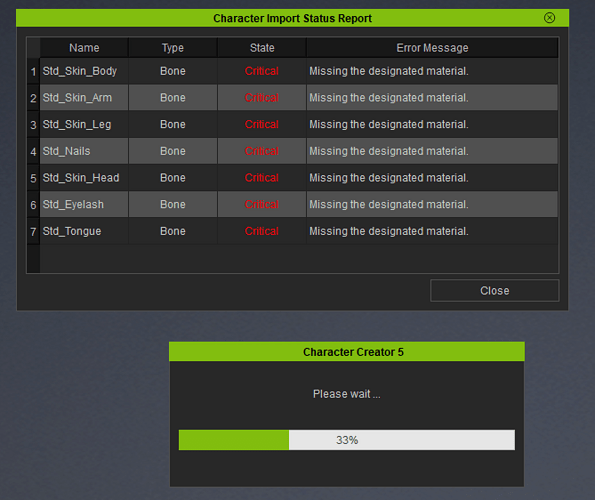The height and width of the screenshot is (500, 595).
Task: Click error message for Std_Skin_Arm row
Action: click(x=432, y=97)
